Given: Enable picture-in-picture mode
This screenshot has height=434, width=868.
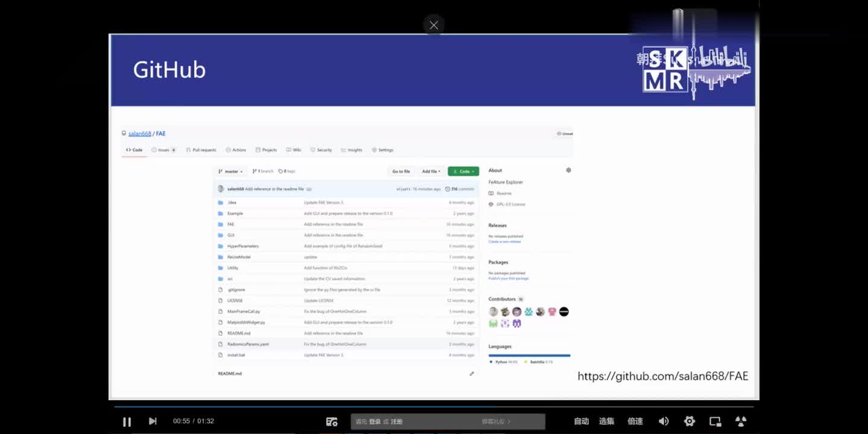Looking at the screenshot, I should [x=715, y=421].
